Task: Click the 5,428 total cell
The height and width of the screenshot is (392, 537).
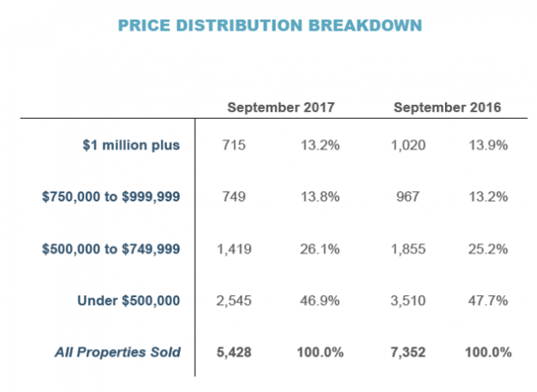Action: pyautogui.click(x=234, y=352)
